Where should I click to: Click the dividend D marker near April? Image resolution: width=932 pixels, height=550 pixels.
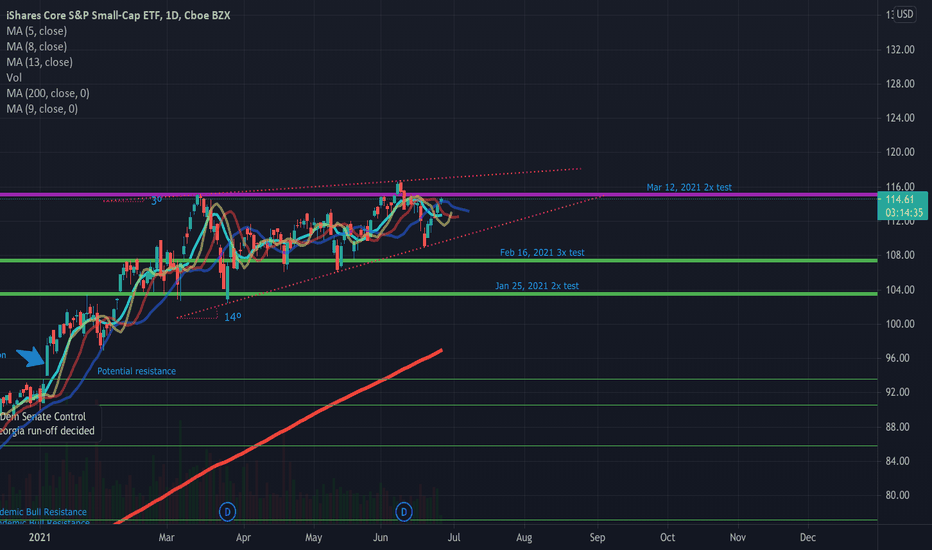[x=227, y=511]
